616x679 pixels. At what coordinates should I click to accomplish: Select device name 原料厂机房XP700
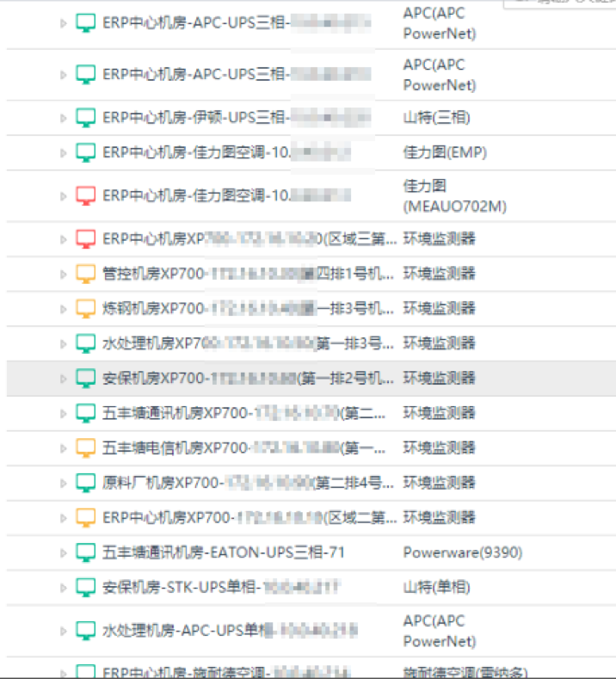pyautogui.click(x=248, y=483)
